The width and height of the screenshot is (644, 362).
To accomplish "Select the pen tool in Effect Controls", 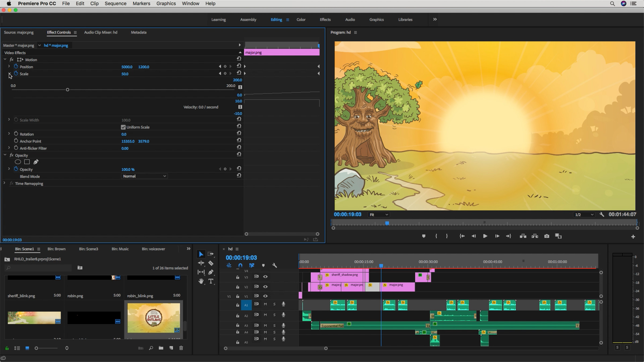I will pyautogui.click(x=36, y=162).
